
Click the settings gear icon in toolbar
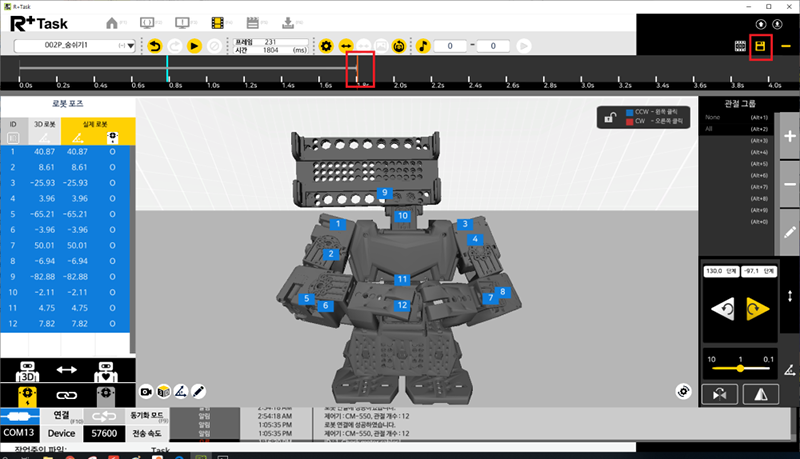[x=326, y=46]
